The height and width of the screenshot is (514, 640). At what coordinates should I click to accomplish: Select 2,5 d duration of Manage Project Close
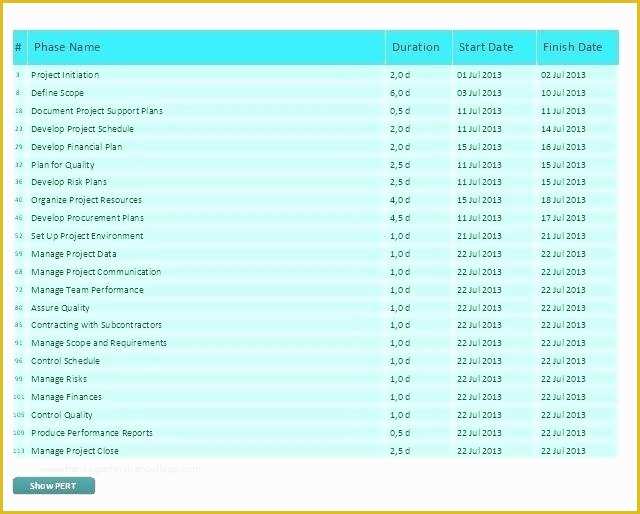click(400, 451)
